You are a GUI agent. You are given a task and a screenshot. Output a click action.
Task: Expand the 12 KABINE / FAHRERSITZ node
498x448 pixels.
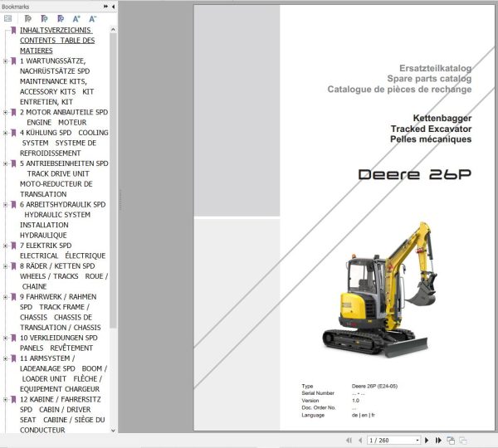tap(6, 399)
